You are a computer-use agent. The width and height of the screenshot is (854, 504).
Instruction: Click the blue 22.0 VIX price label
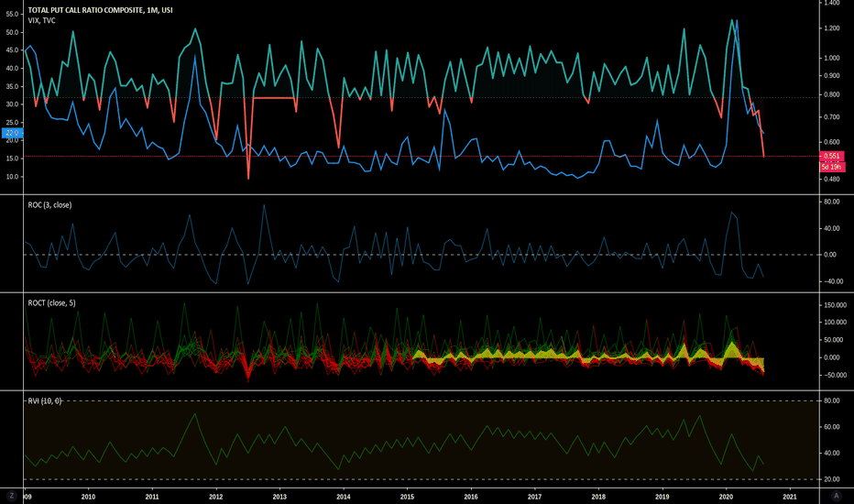[12, 133]
